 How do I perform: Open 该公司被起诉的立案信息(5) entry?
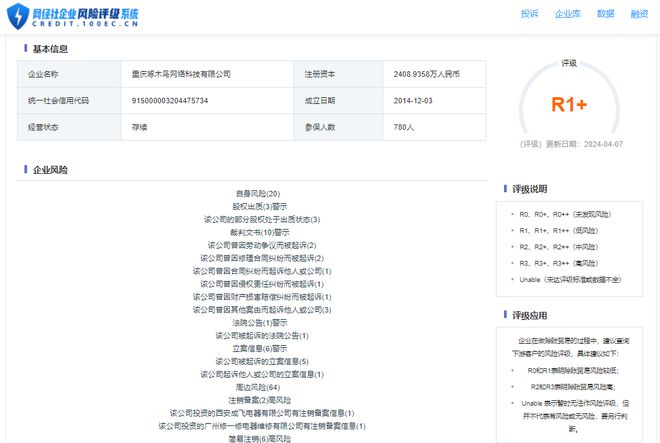(x=262, y=361)
